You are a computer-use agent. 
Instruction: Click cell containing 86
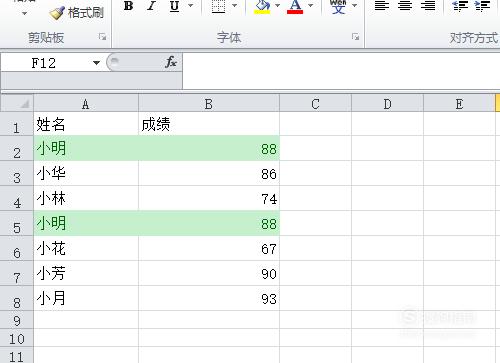[209, 173]
